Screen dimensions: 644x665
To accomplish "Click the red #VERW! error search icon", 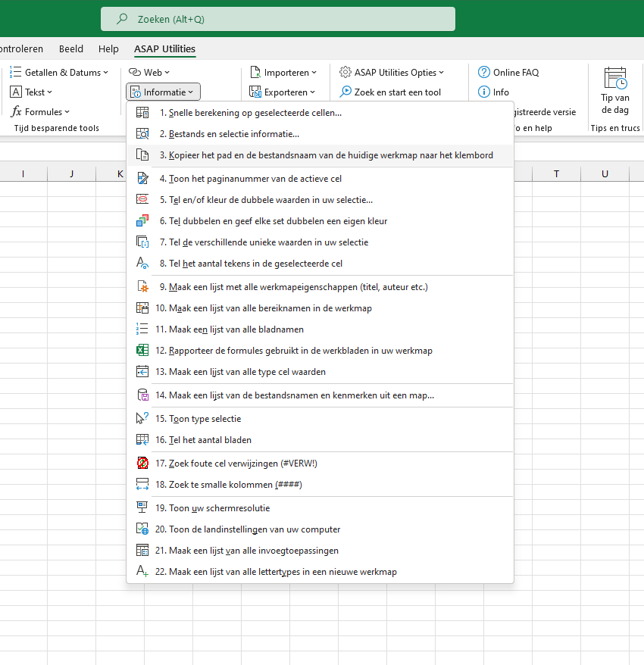I will [142, 463].
